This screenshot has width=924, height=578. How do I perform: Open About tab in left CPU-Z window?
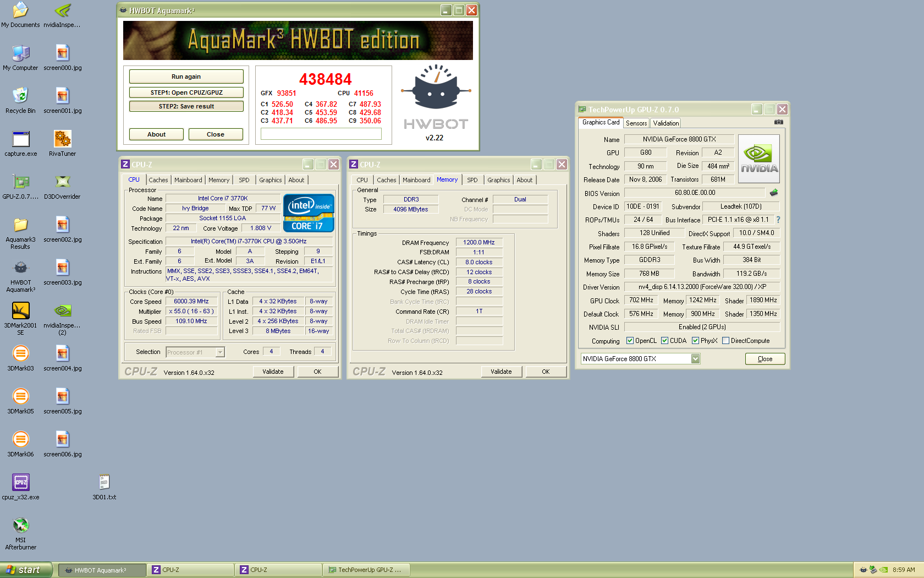[296, 180]
